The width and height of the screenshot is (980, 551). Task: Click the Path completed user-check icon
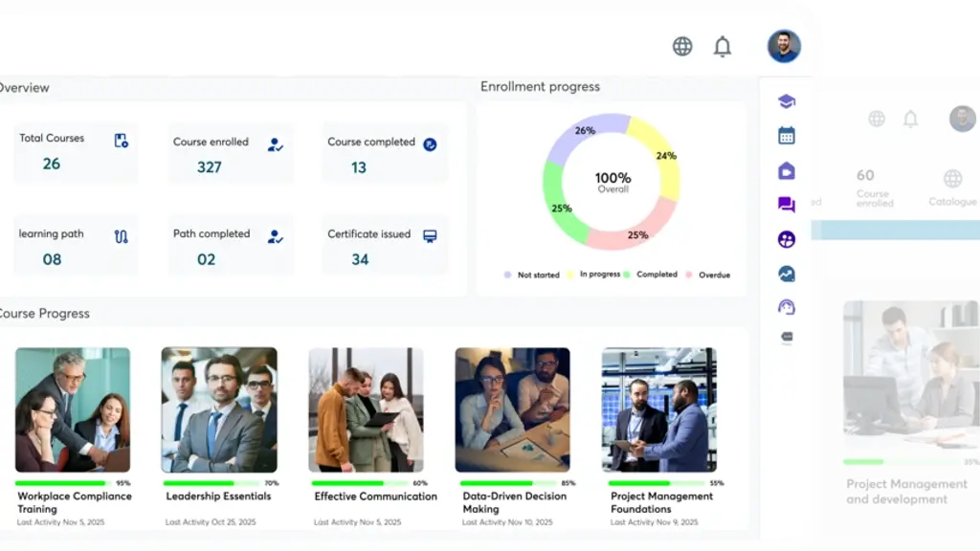click(x=275, y=237)
